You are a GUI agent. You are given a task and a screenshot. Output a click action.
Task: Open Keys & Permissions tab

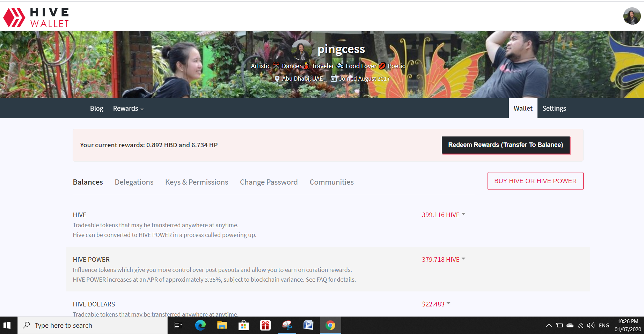(x=197, y=182)
